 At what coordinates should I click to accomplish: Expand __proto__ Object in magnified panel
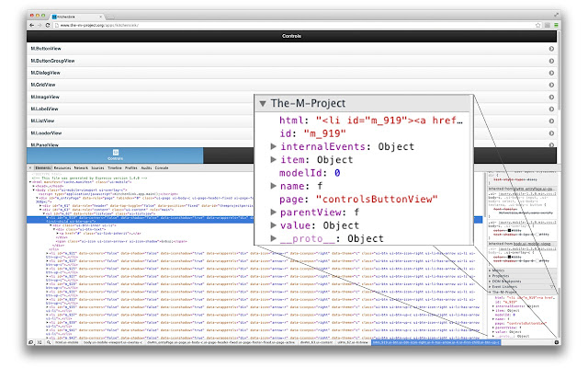tap(274, 238)
